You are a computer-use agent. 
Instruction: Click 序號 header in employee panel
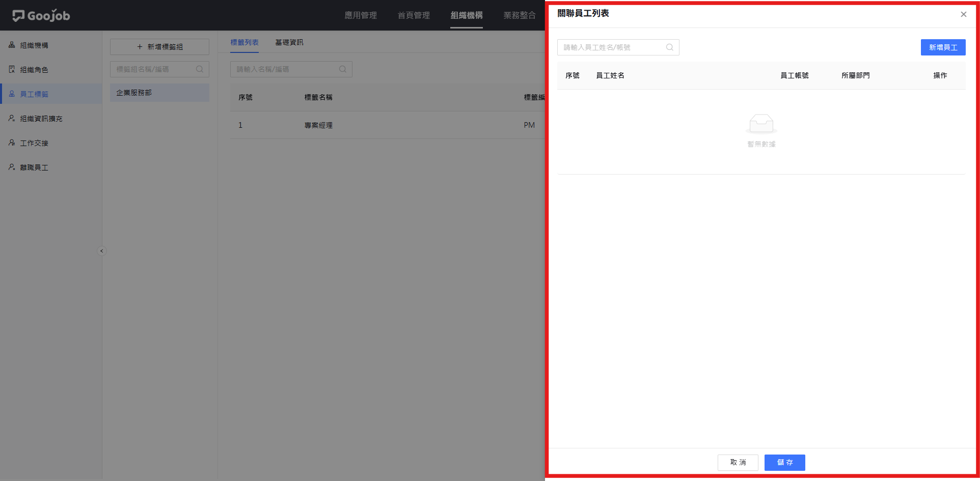tap(573, 75)
